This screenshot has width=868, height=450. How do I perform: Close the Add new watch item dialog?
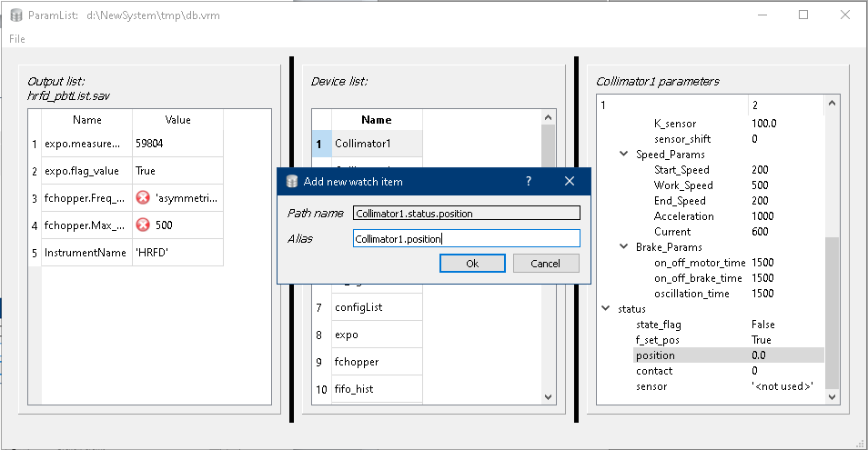[570, 181]
